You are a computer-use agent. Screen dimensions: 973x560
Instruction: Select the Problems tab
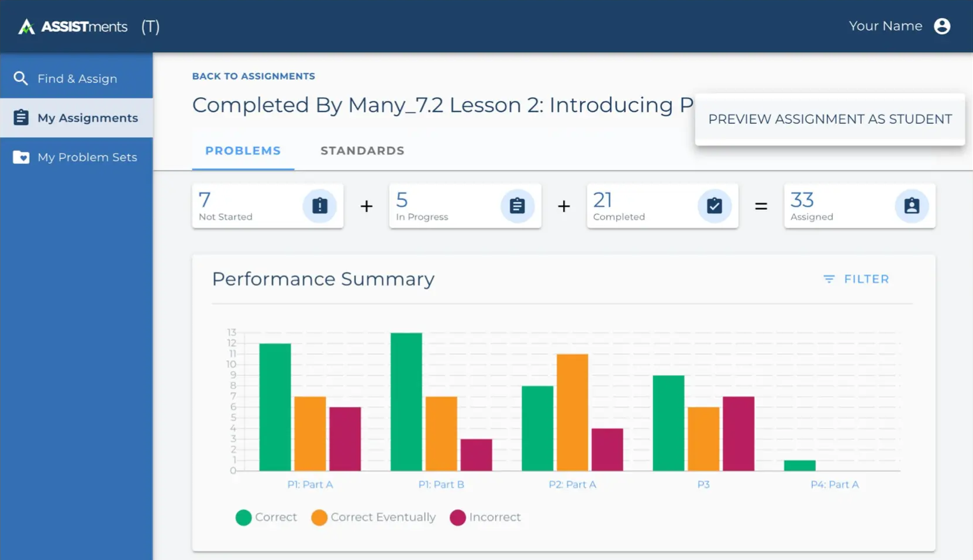pos(243,150)
